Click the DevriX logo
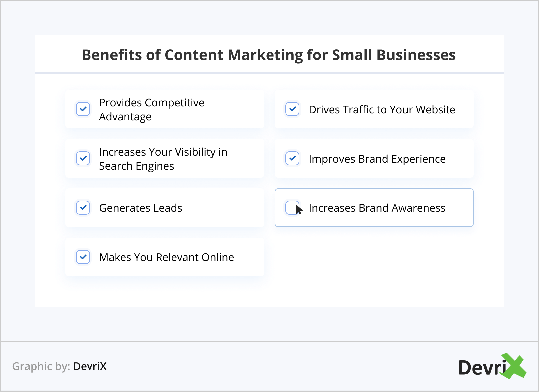Screen dimensions: 539x392 click(492, 366)
